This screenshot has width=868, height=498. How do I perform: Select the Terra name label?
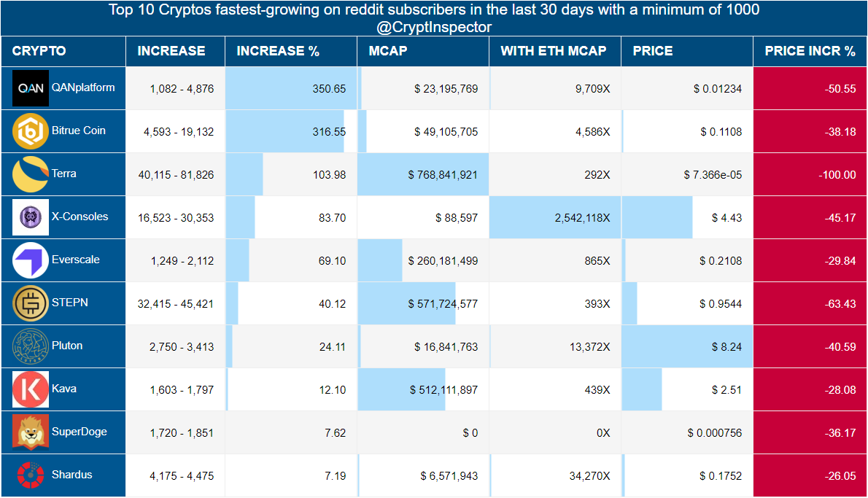coord(64,174)
